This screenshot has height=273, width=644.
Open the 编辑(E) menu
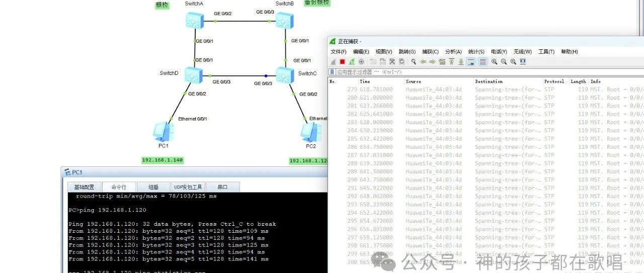pyautogui.click(x=361, y=52)
